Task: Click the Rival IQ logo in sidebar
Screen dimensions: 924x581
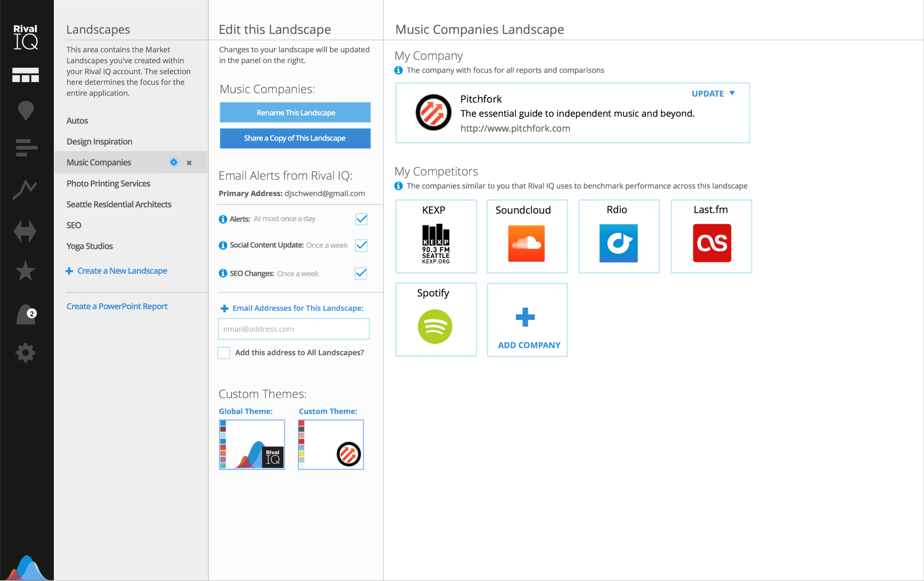Action: point(26,37)
